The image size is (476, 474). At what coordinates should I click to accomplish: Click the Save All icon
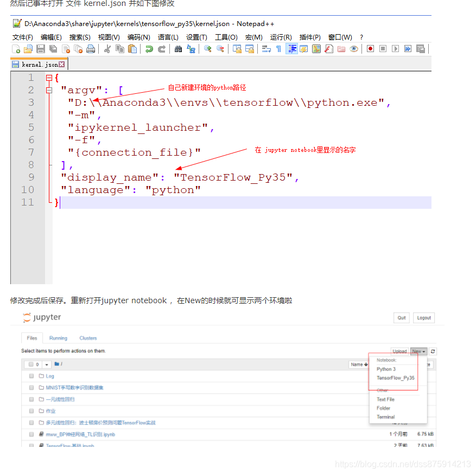coord(53,49)
